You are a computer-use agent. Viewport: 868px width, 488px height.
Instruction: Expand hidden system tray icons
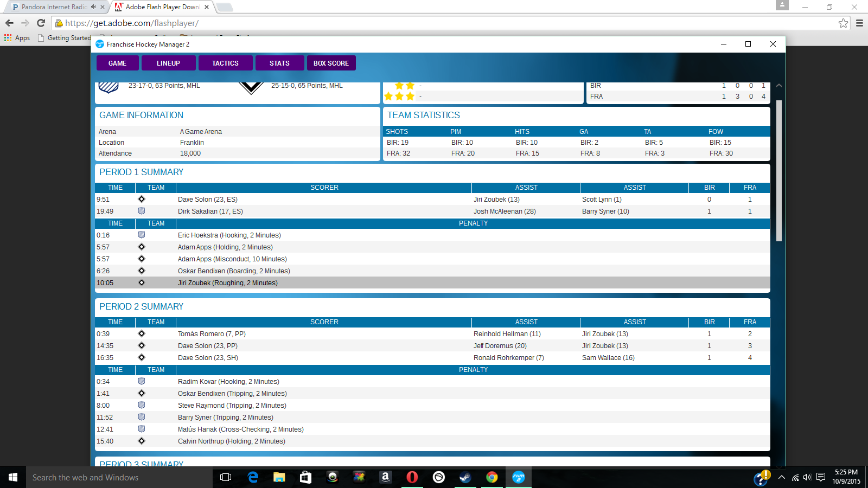781,477
